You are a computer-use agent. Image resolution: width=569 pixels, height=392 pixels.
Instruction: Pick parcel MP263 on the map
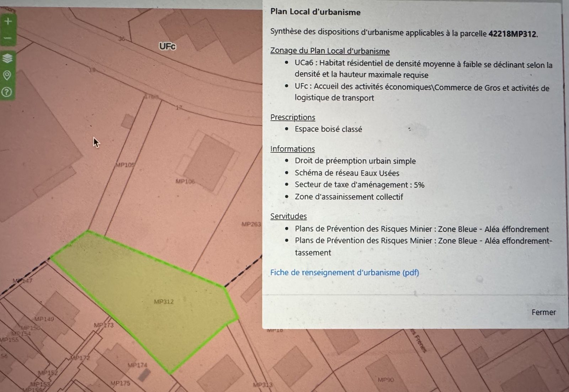coord(251,224)
